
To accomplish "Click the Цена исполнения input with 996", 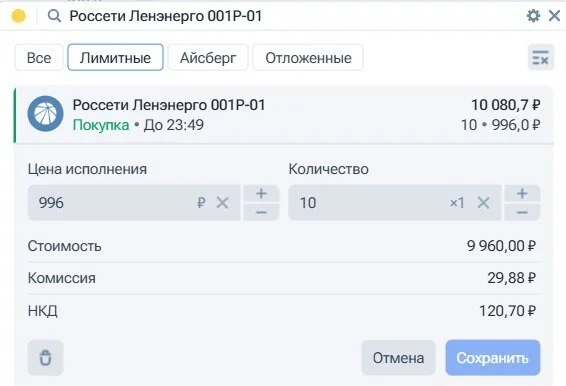I will (x=134, y=203).
